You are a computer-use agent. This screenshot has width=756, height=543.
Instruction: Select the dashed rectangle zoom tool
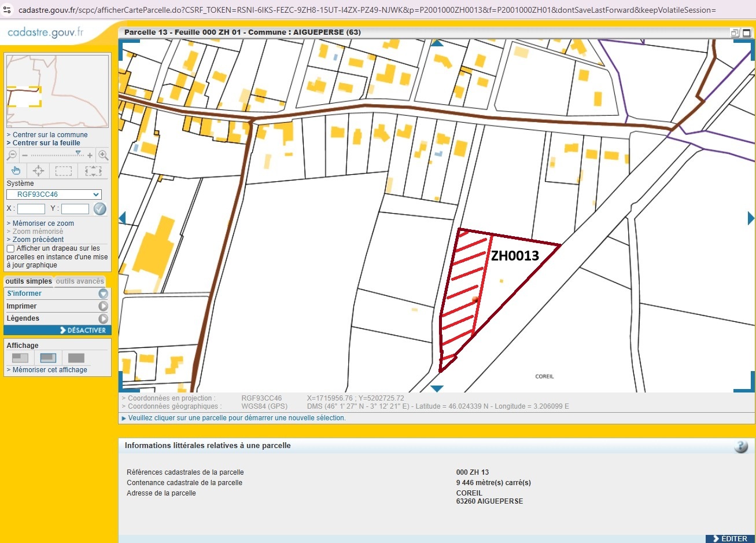point(63,170)
